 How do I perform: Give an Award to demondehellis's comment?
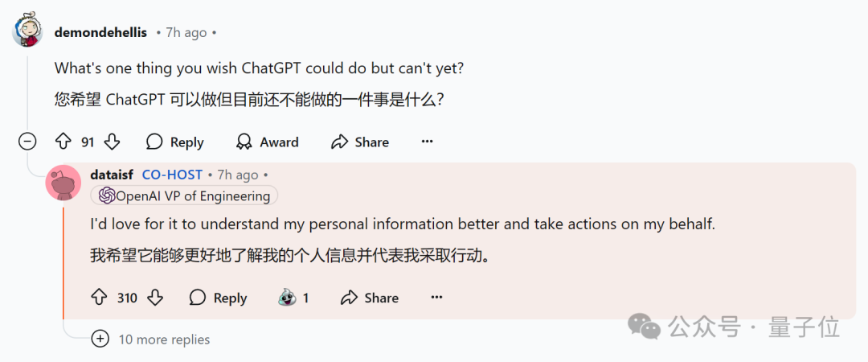(267, 142)
